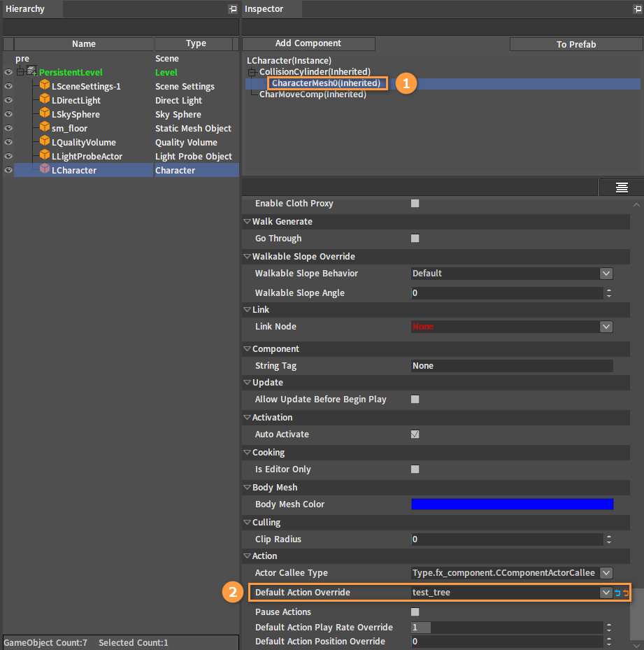Pin the Inspector panel
Screen dimensions: 644x650
tap(638, 8)
